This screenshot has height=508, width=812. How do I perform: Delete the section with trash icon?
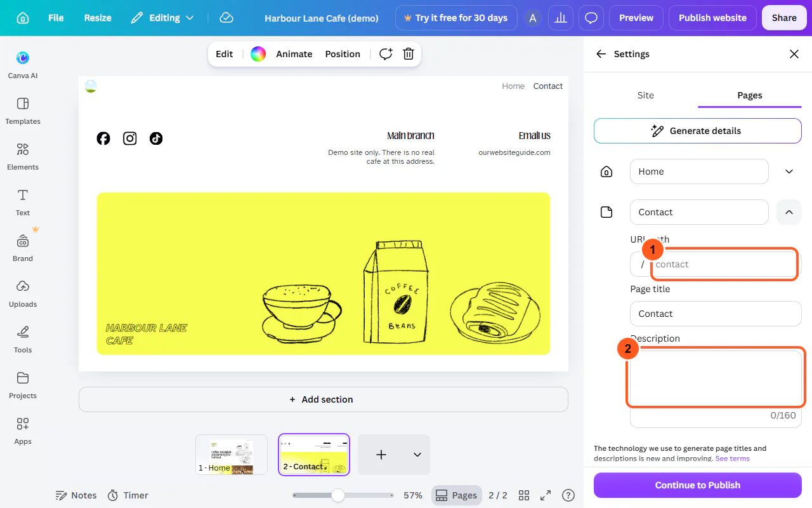(409, 54)
